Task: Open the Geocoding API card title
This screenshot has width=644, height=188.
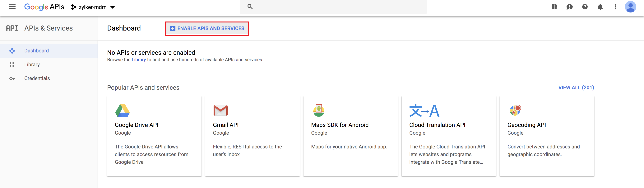Action: [526, 125]
